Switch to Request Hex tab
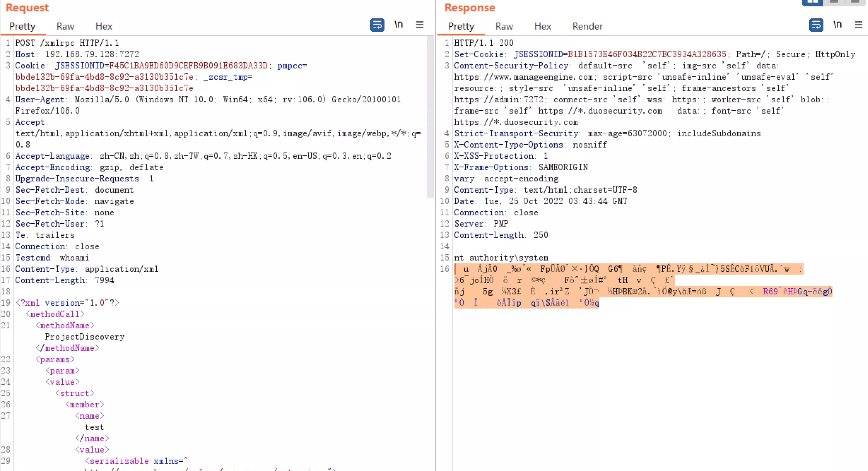868x471 pixels. [x=104, y=26]
